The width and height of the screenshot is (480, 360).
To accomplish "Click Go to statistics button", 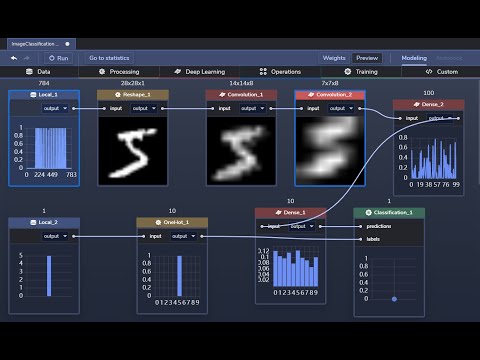I will [x=109, y=58].
